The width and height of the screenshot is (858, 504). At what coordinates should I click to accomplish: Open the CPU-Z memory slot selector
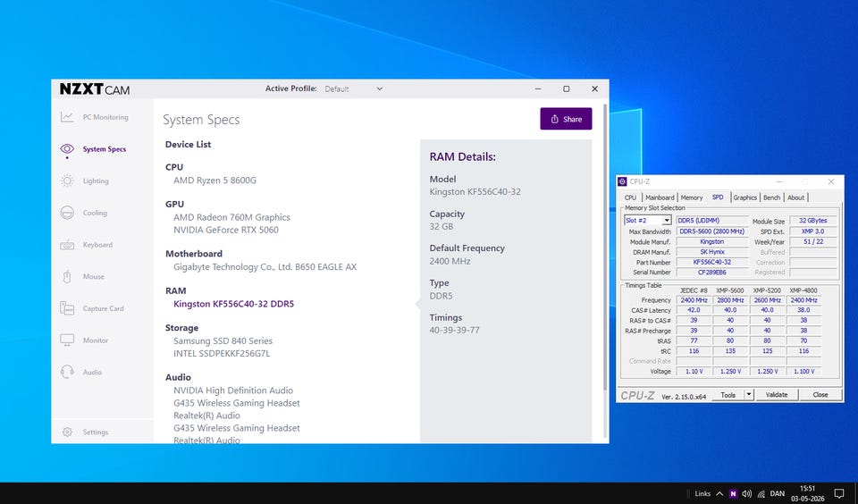pyautogui.click(x=647, y=220)
